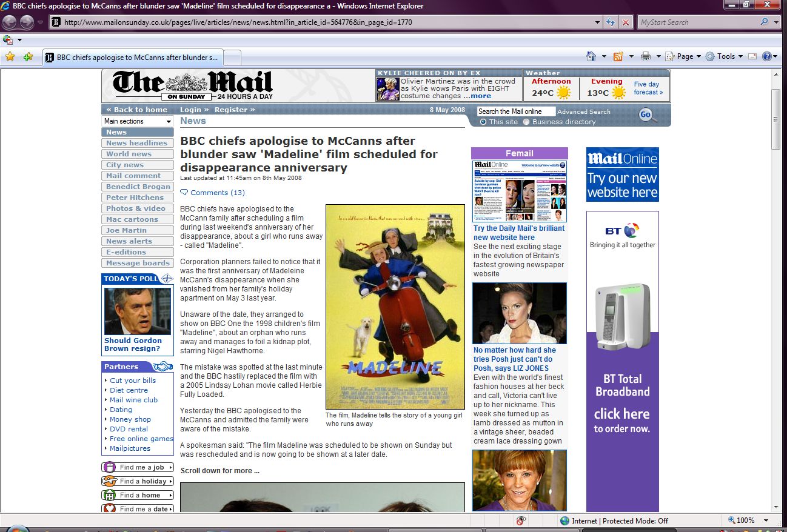Select the 'Business directory' radio button
This screenshot has width=787, height=532.
[x=526, y=122]
